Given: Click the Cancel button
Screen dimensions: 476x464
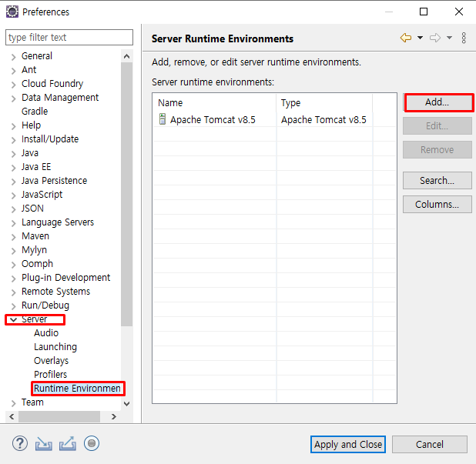Looking at the screenshot, I should point(430,444).
